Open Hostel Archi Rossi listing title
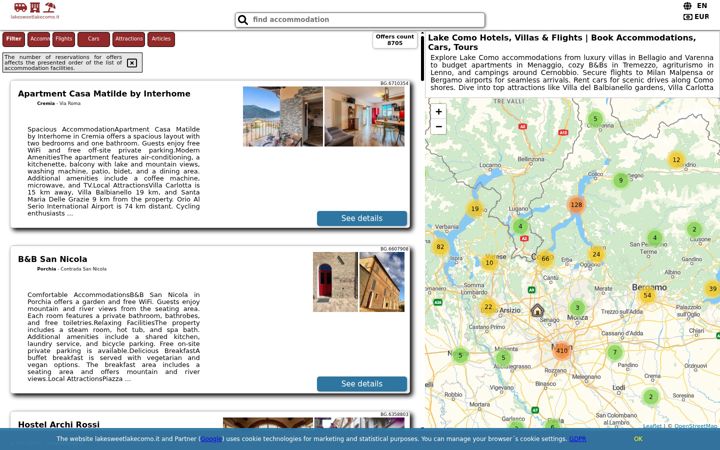720x450 pixels. (59, 424)
